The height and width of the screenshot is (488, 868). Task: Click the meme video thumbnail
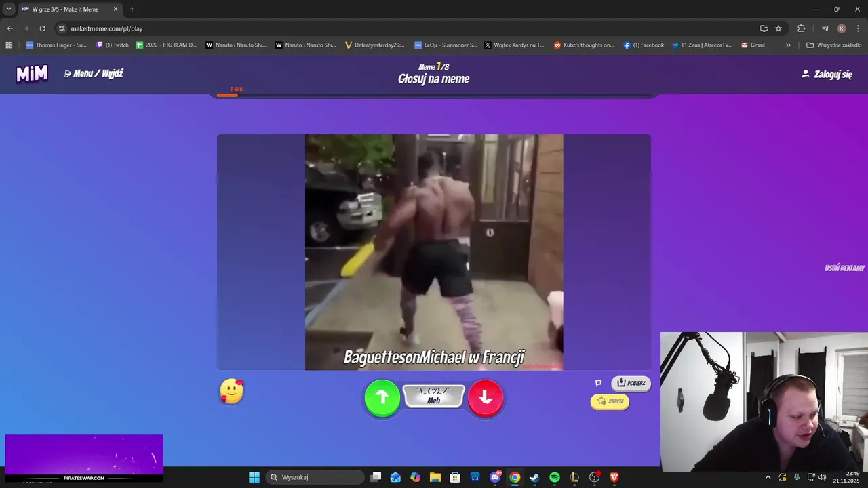[x=434, y=252]
